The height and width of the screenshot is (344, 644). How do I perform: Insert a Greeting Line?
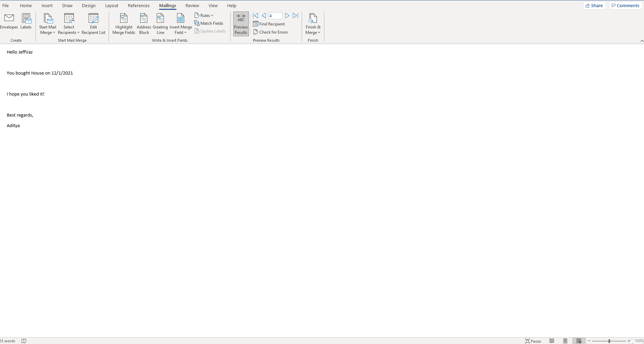(160, 24)
